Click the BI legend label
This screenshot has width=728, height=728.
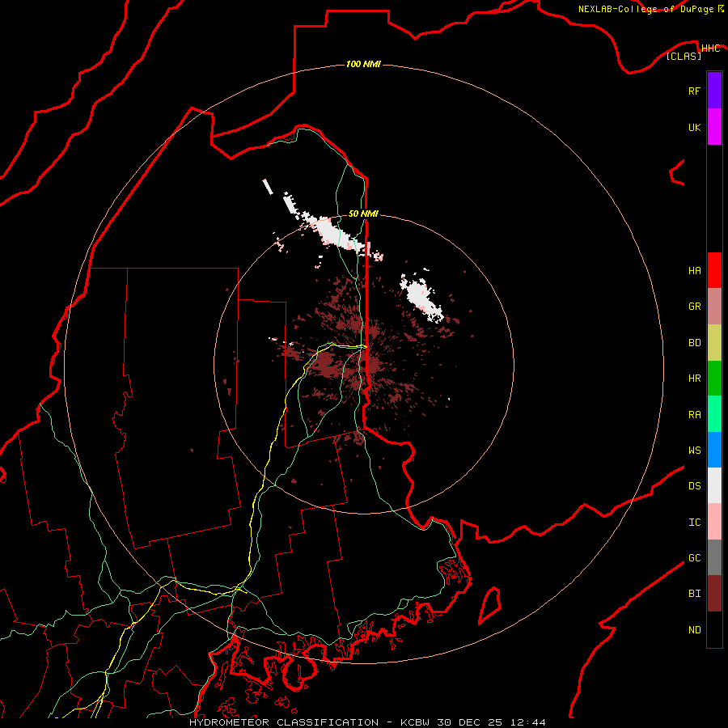[x=694, y=594]
